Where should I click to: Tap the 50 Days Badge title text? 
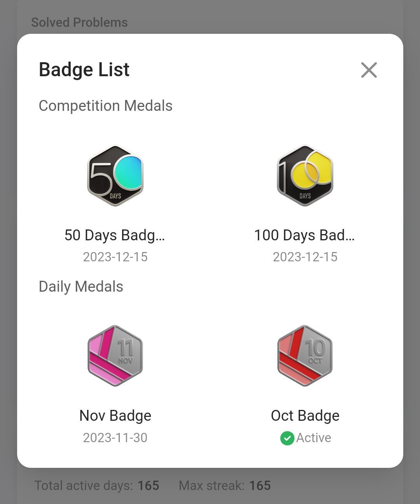[115, 235]
